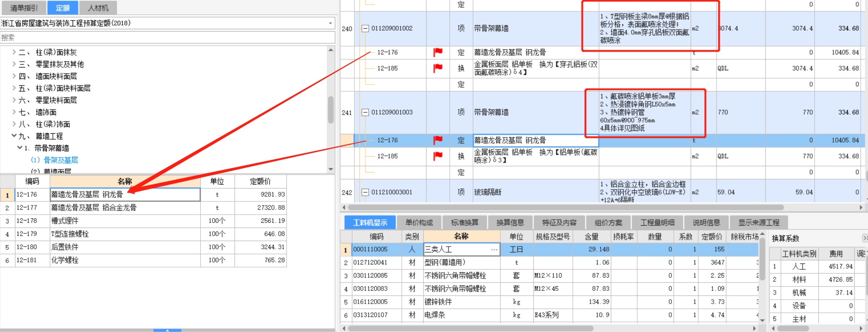Select material row 电焊条 E43系列

pos(550,315)
